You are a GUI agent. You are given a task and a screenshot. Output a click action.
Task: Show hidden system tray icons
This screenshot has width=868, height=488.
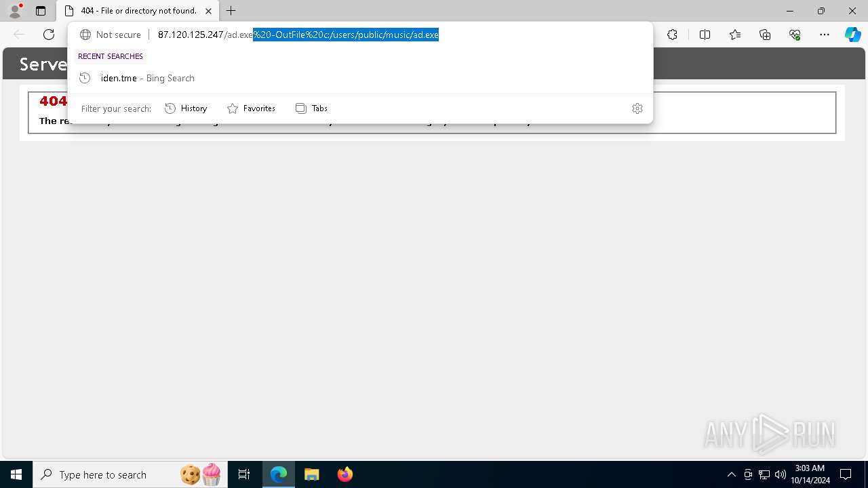pos(731,474)
